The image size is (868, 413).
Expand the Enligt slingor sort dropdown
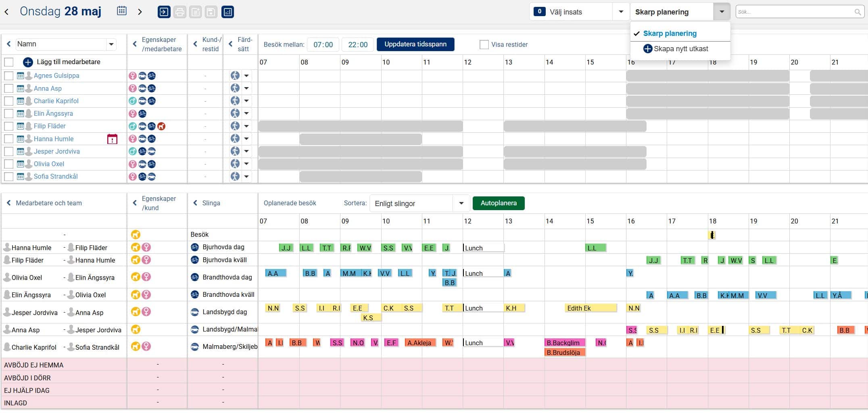(461, 204)
